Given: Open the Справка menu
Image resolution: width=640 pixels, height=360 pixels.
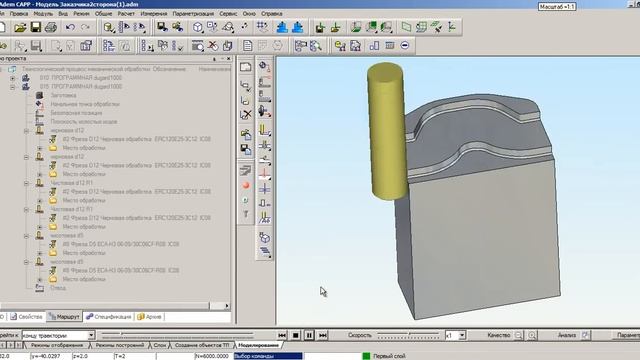Looking at the screenshot, I should [272, 13].
